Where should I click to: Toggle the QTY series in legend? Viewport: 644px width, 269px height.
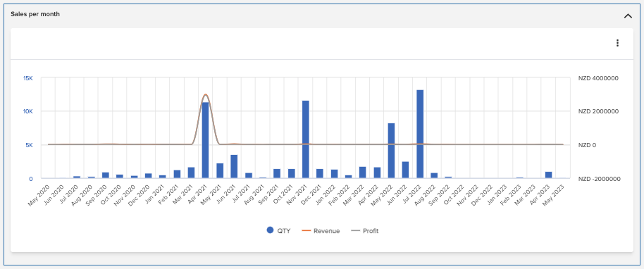278,231
